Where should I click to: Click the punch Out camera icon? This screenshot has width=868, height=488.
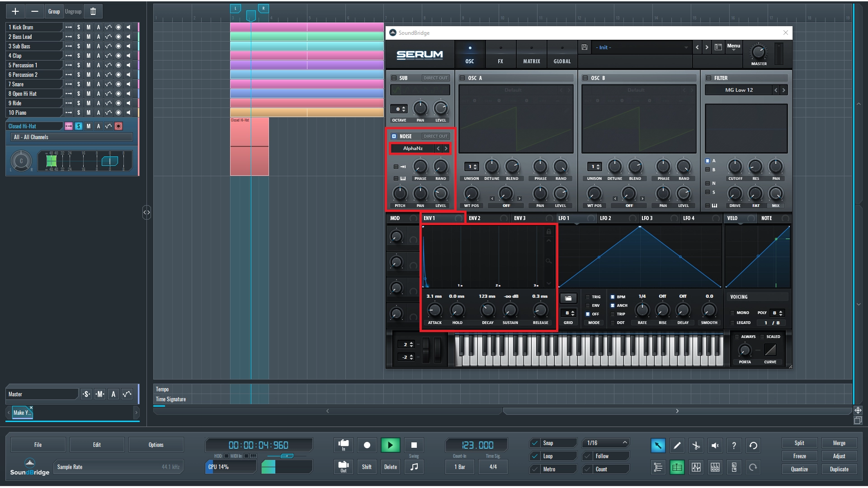(x=344, y=467)
